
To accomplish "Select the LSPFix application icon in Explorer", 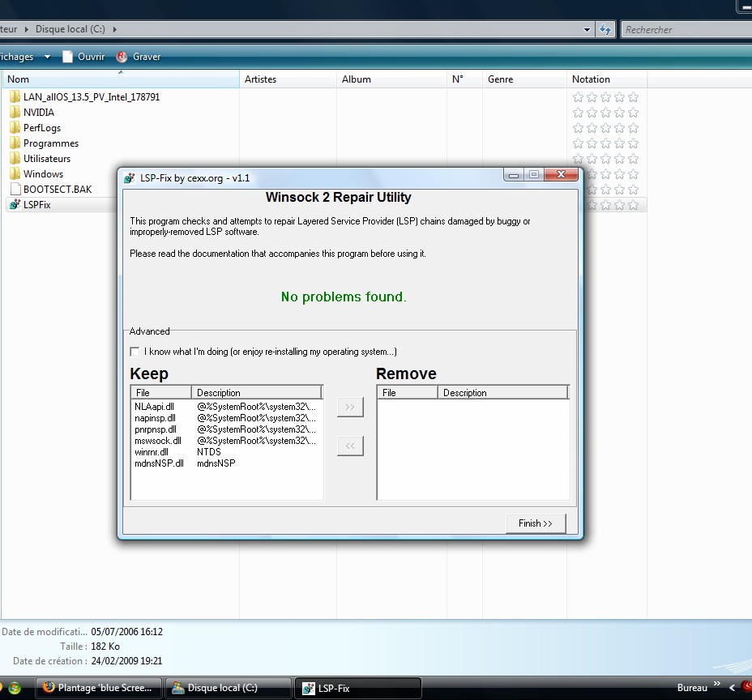I will point(15,205).
